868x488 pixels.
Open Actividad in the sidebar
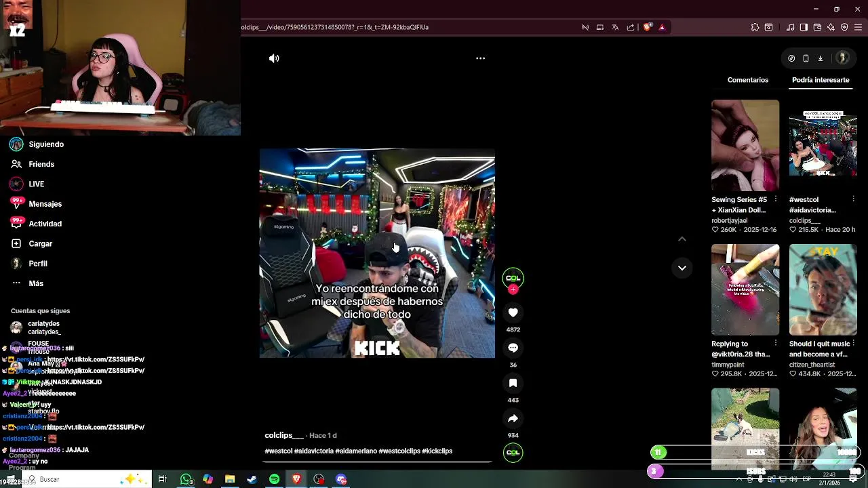coord(36,224)
